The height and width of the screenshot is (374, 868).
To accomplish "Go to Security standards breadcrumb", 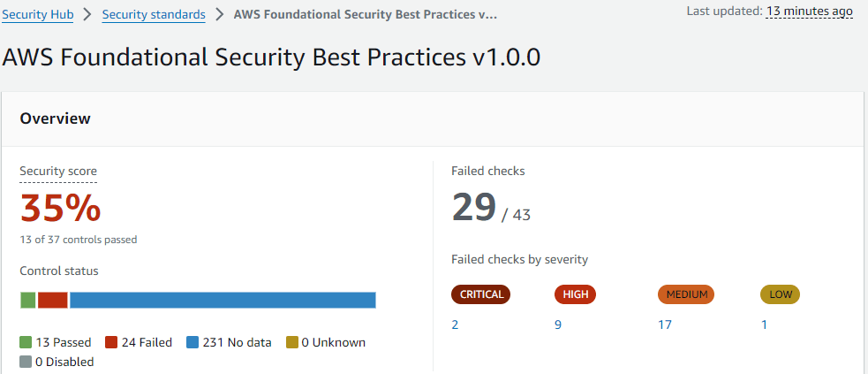I will pyautogui.click(x=154, y=14).
